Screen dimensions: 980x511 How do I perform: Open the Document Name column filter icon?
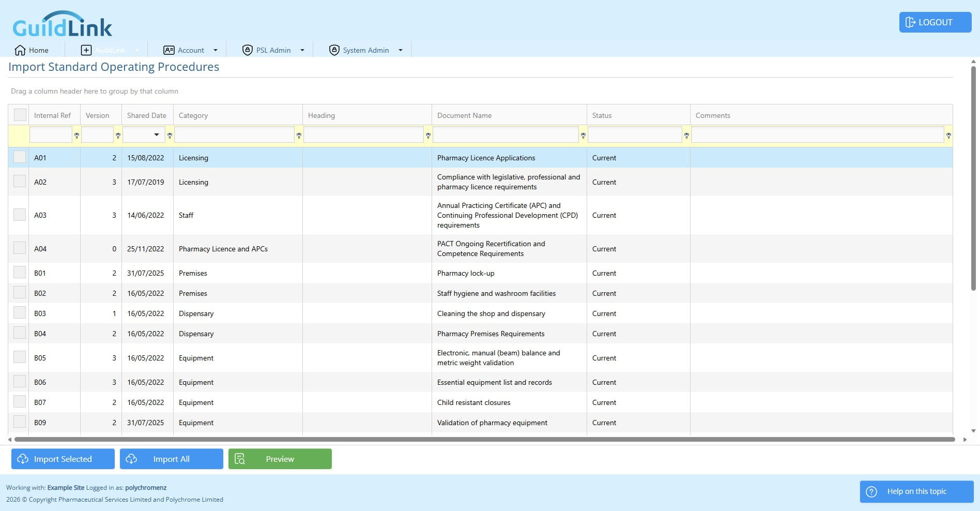click(x=583, y=136)
